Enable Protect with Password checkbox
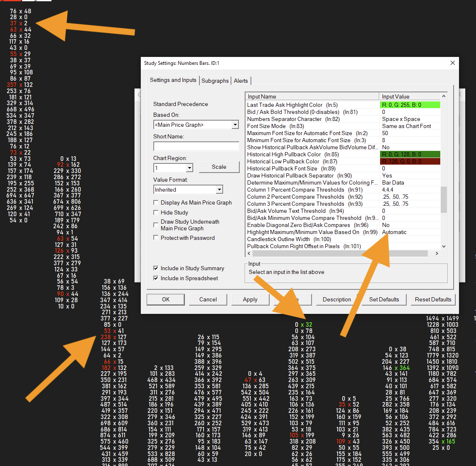 (x=156, y=238)
